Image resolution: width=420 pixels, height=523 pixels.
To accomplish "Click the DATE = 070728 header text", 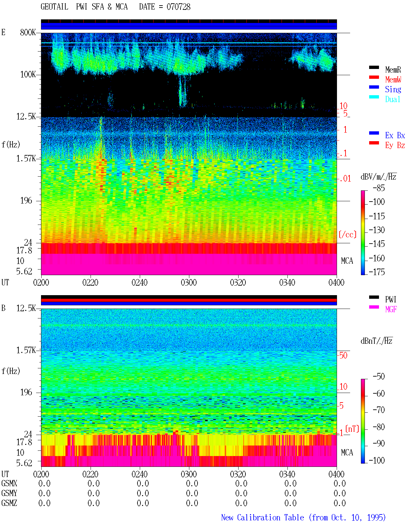I will (x=165, y=7).
